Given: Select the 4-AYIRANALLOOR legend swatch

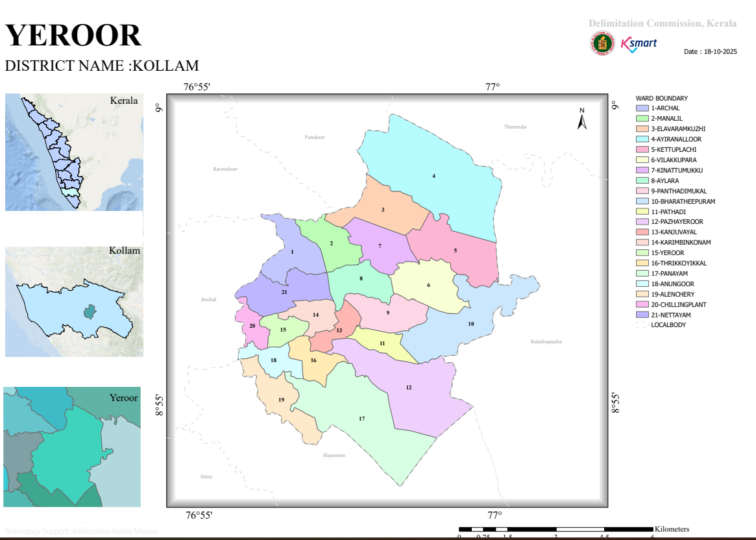Looking at the screenshot, I should point(642,140).
